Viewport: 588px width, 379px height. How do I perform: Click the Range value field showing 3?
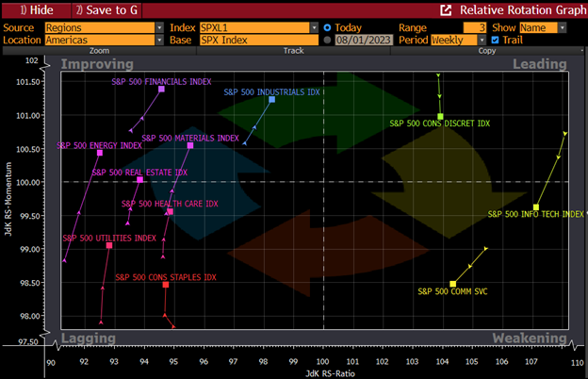(x=475, y=27)
